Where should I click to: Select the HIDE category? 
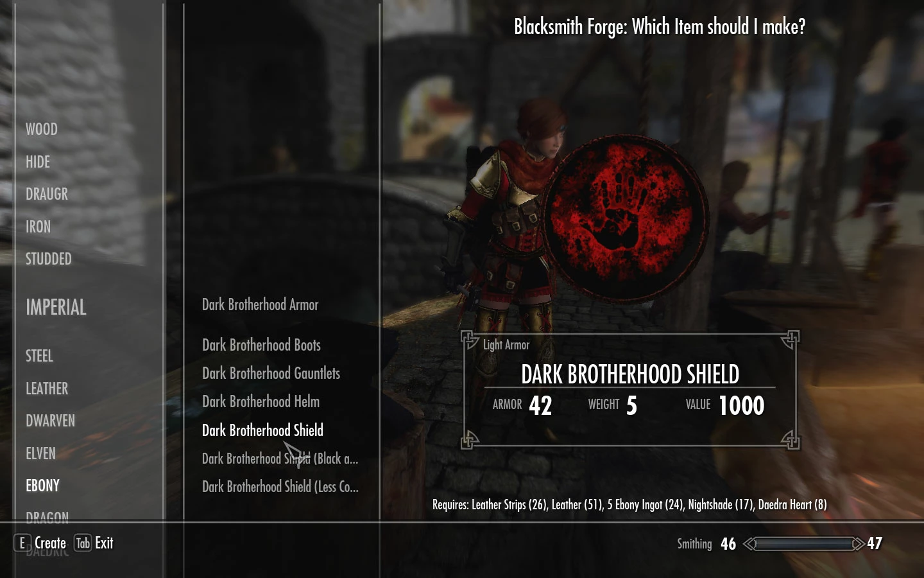coord(38,162)
